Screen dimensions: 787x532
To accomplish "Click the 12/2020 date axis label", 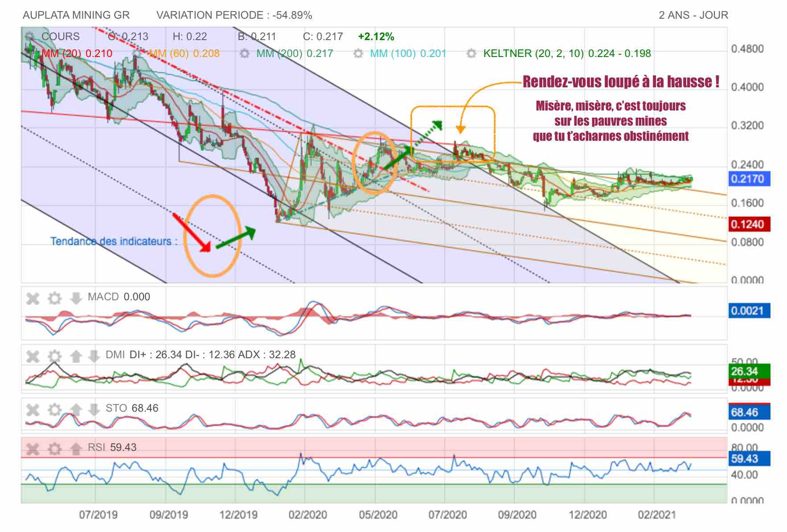I will pos(587,515).
